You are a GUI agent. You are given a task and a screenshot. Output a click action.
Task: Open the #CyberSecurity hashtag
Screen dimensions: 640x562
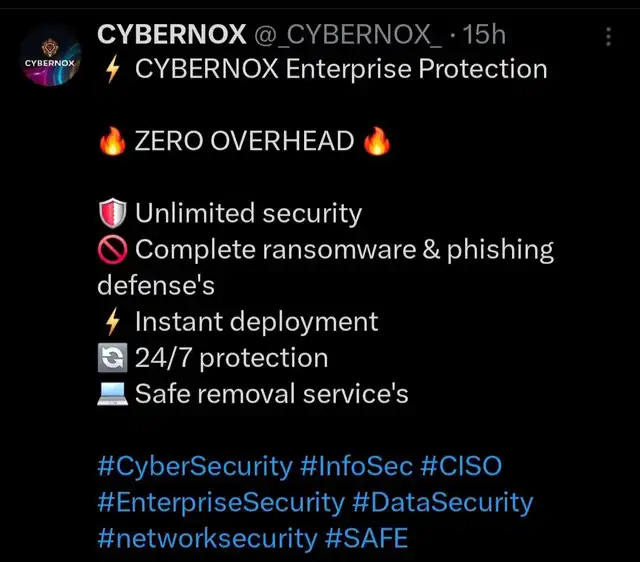pyautogui.click(x=195, y=466)
